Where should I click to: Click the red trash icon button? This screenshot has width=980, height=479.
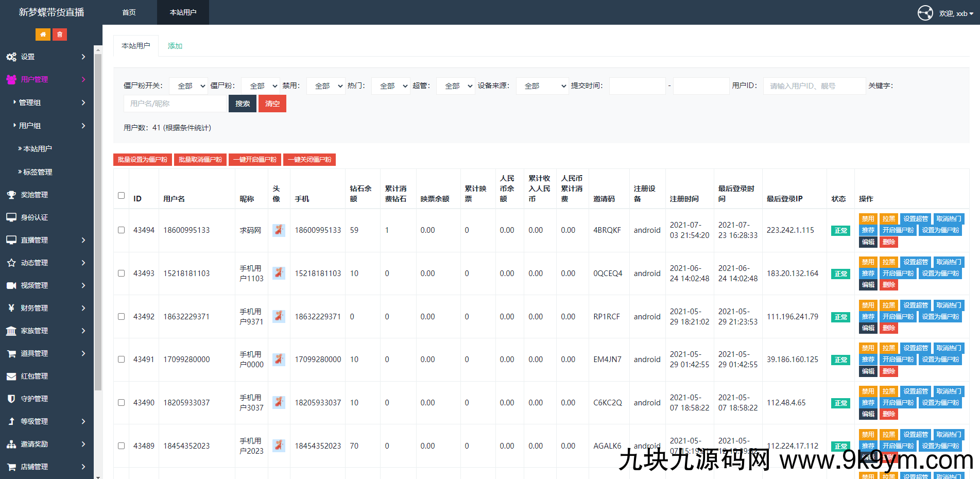pyautogui.click(x=60, y=35)
